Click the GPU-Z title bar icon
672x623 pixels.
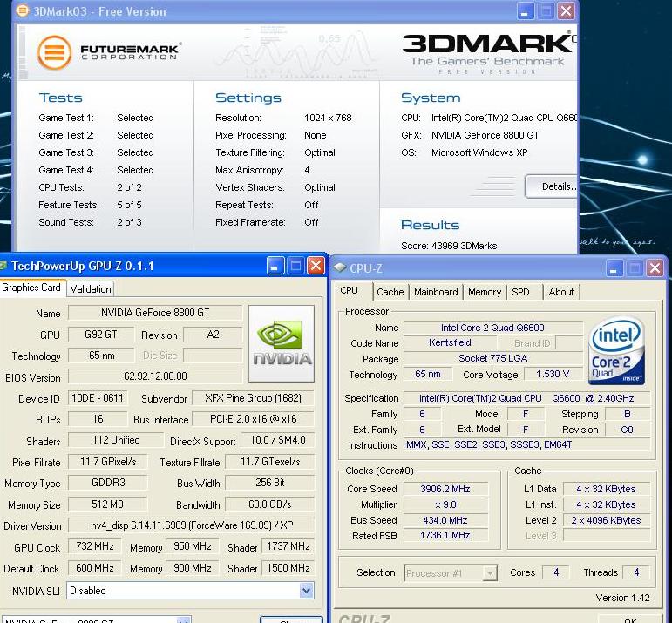pos(3,266)
